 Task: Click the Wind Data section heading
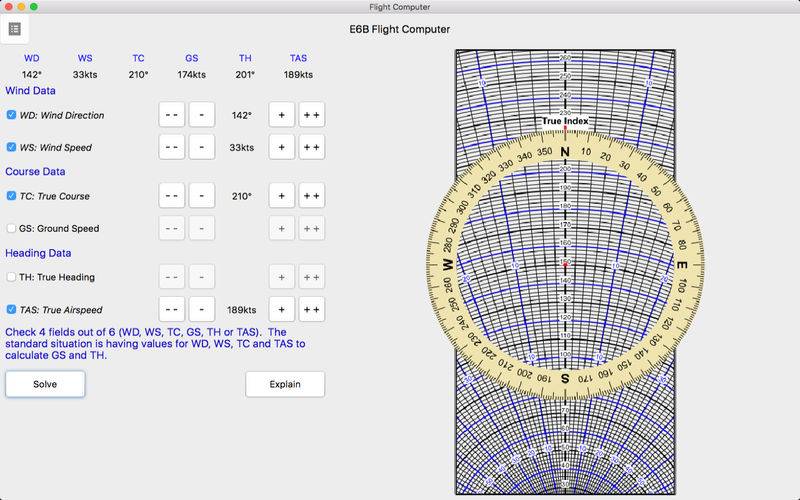30,91
